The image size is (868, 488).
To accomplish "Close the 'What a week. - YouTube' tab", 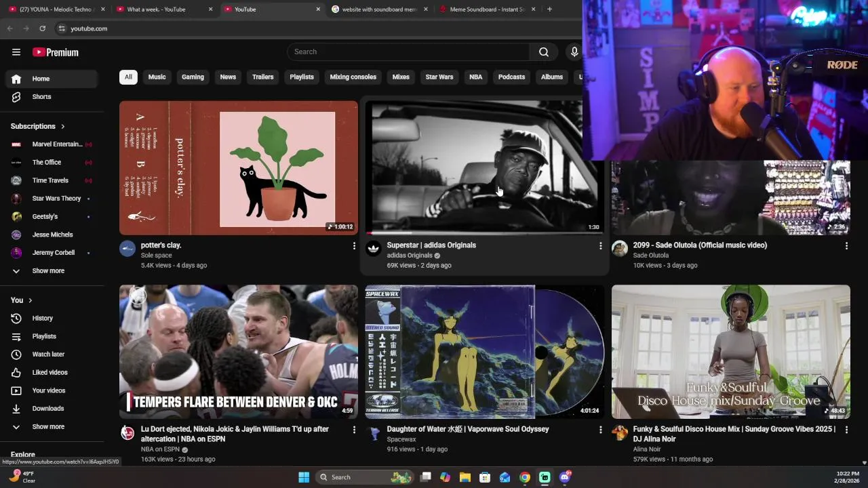I will pyautogui.click(x=210, y=9).
